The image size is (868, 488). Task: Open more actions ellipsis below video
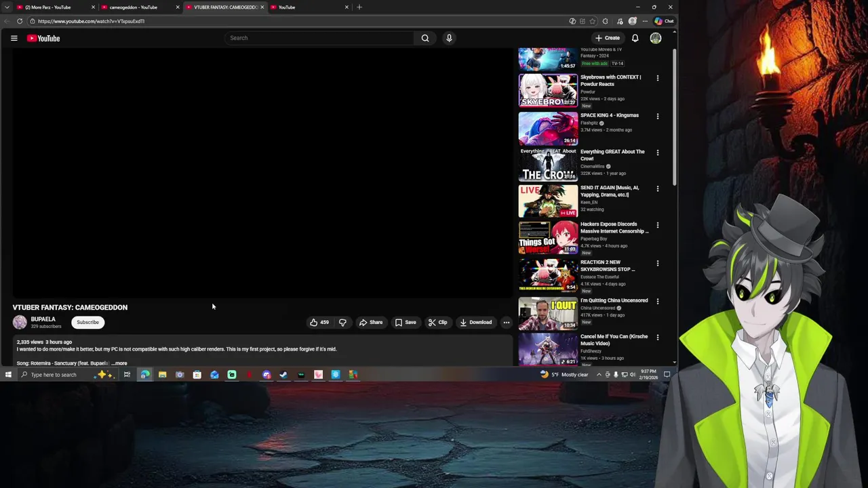506,323
